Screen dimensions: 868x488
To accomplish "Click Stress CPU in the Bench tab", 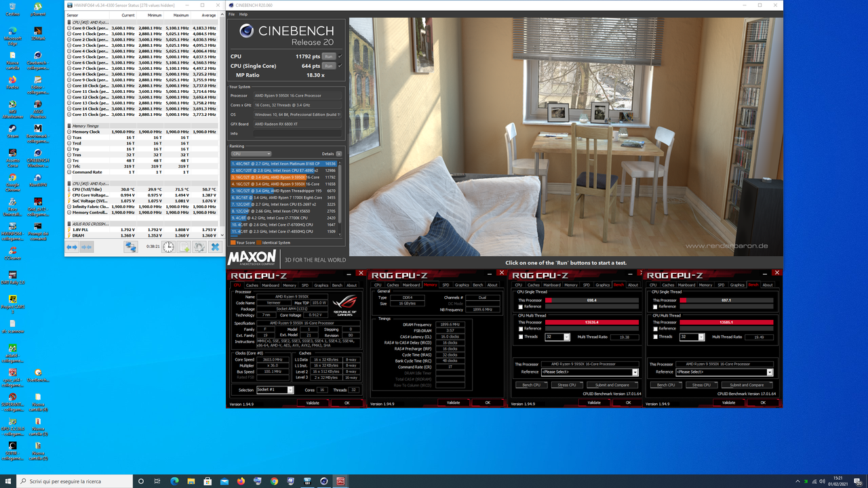I will pyautogui.click(x=567, y=385).
